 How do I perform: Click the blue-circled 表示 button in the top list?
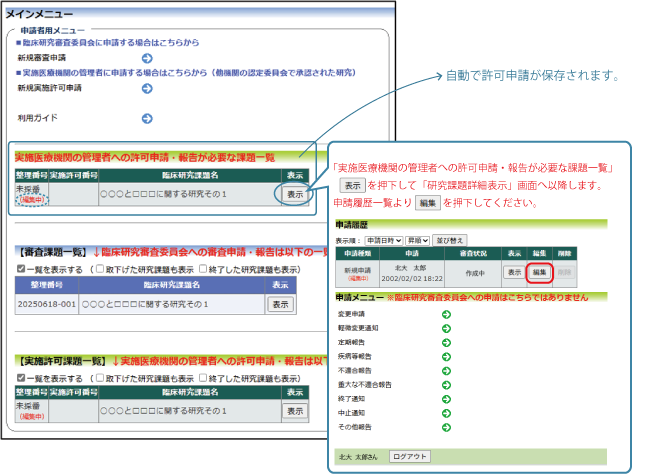click(294, 194)
